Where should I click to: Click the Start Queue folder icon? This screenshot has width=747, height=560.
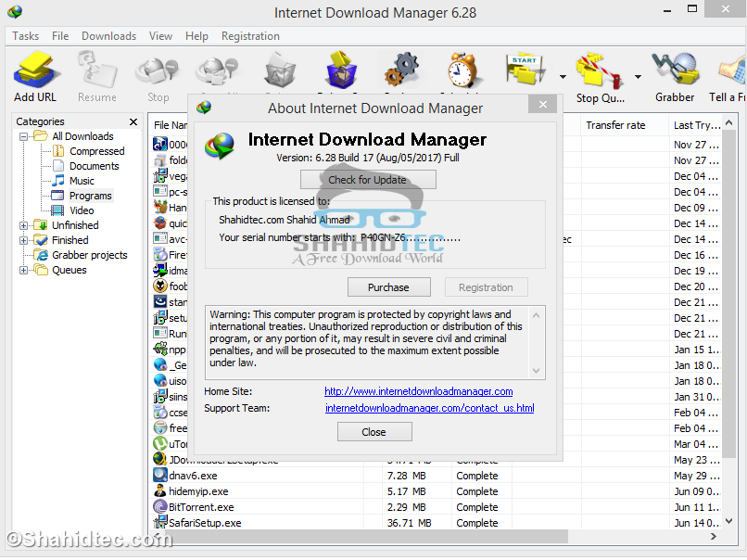tap(525, 70)
